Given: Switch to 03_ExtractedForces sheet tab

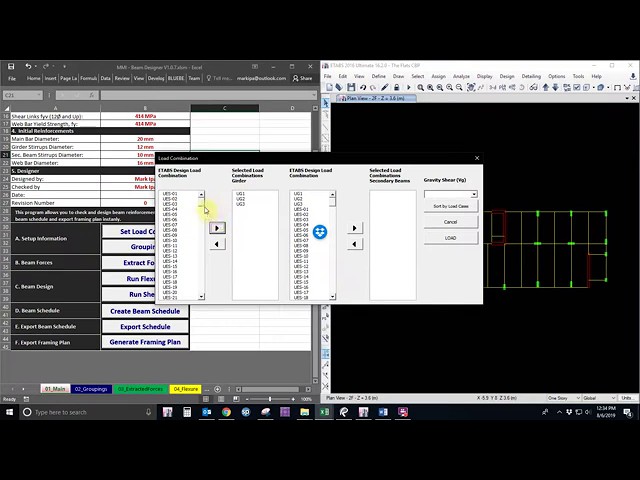Looking at the screenshot, I should click(140, 389).
